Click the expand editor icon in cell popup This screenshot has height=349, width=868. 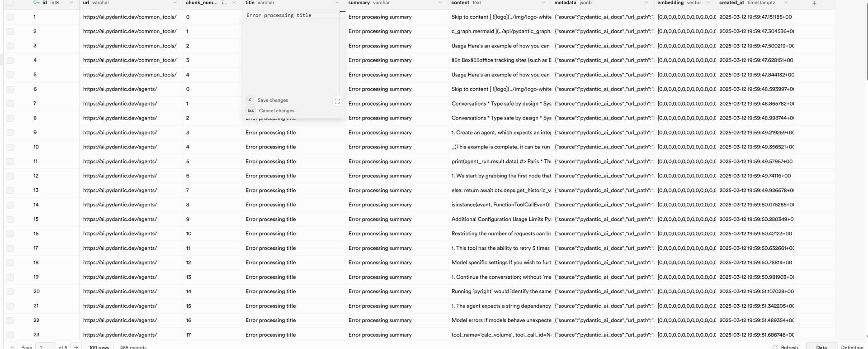point(337,101)
